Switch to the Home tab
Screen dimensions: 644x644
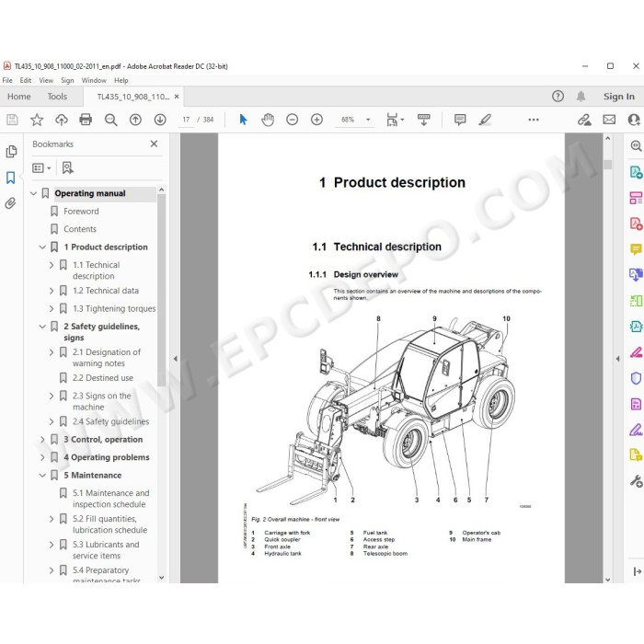pos(19,96)
